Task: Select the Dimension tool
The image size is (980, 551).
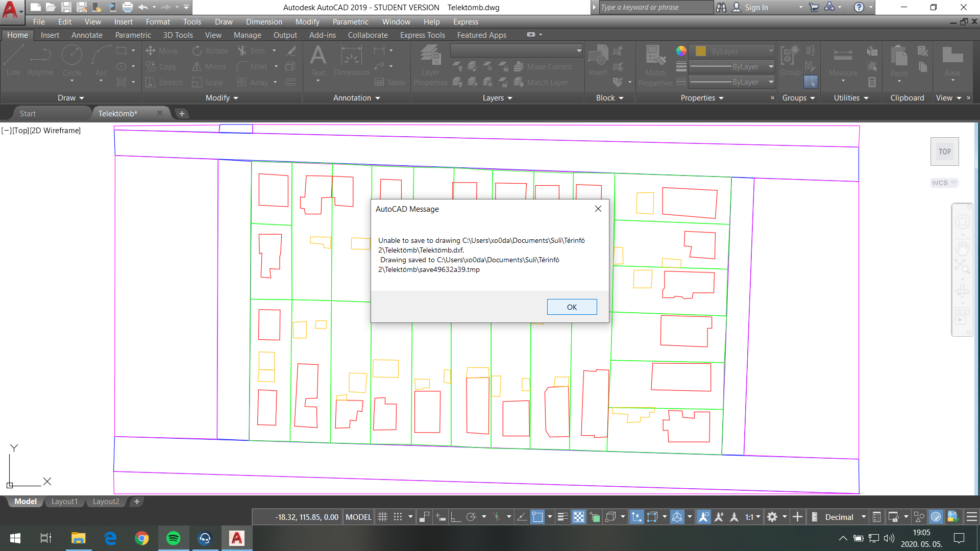Action: [351, 61]
